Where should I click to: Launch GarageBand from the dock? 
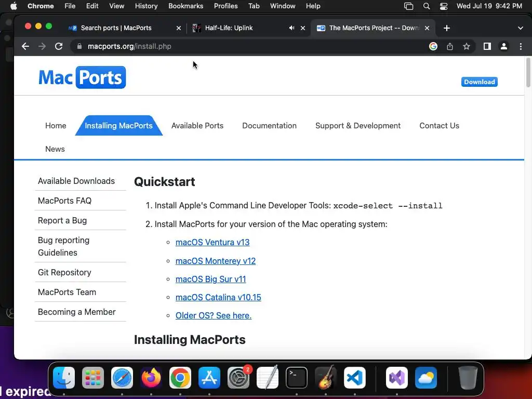[326, 378]
